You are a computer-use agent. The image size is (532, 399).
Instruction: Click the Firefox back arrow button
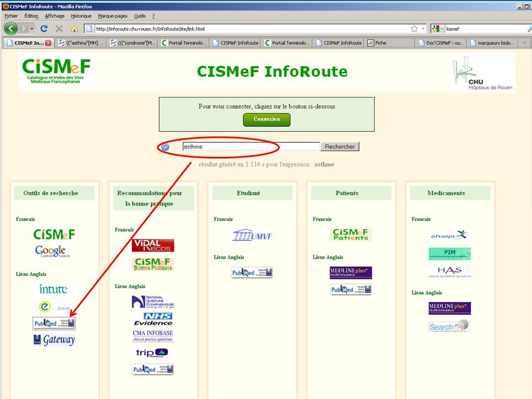click(x=11, y=28)
